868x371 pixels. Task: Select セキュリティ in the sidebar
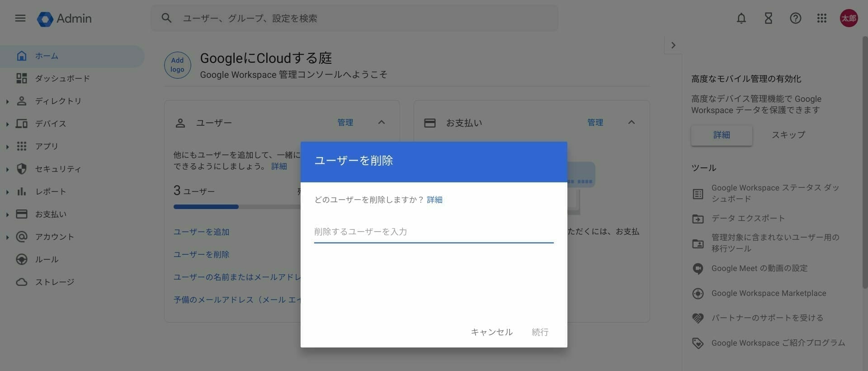tap(72, 169)
